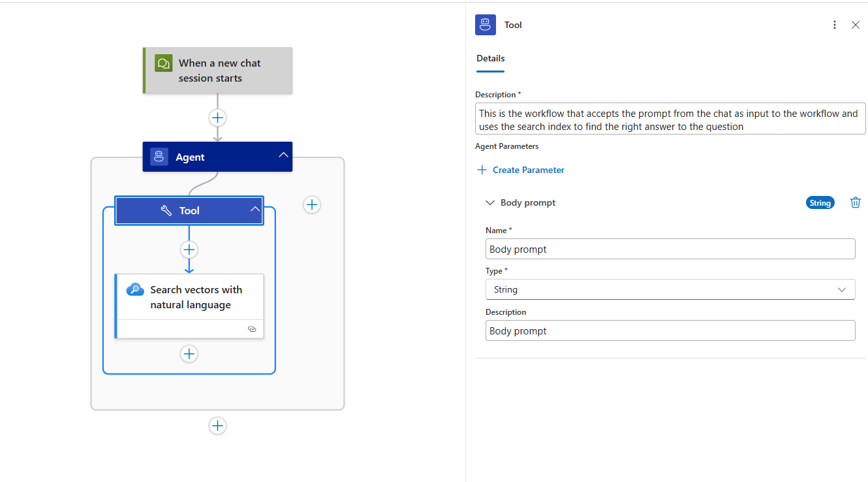Add a step below the Agent container
Image resolution: width=868 pixels, height=482 pixels.
(217, 426)
